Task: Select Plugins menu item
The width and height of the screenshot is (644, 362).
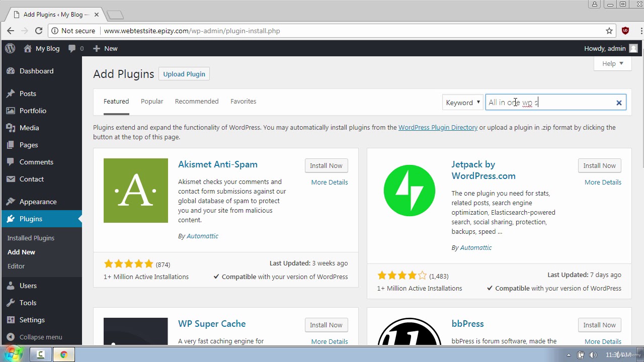Action: (41, 219)
